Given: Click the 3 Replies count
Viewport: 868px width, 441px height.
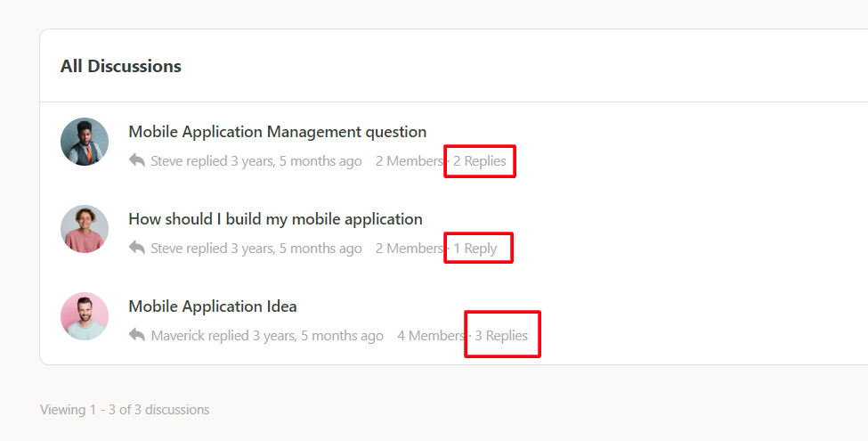Looking at the screenshot, I should (x=501, y=336).
